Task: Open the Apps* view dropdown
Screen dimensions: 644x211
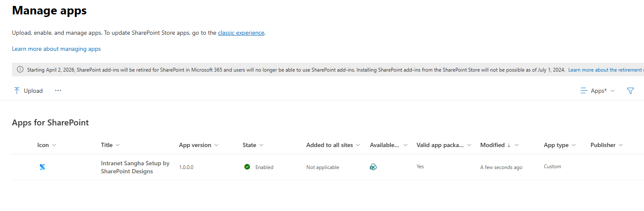Action: 598,91
